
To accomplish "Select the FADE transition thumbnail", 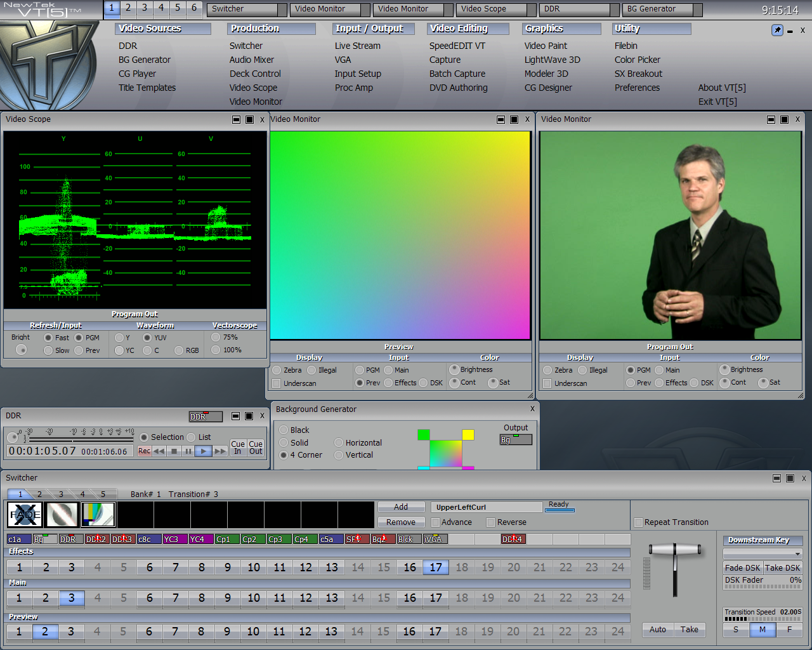I will [x=25, y=515].
